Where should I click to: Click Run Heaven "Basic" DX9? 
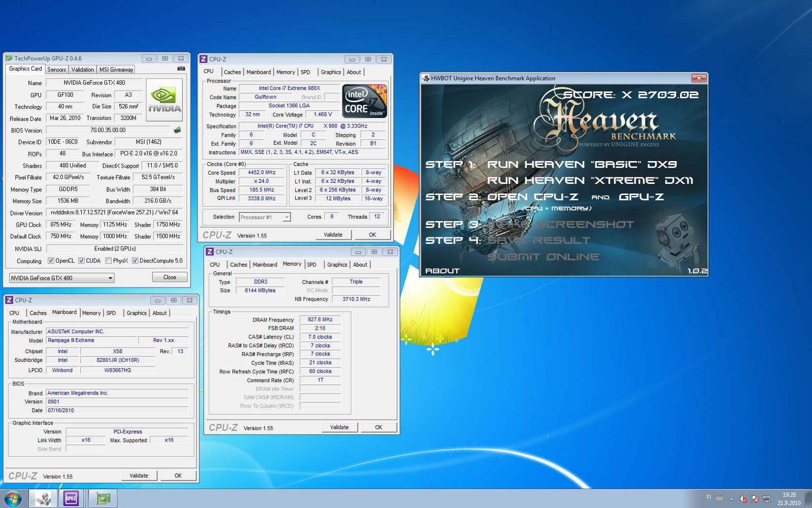pos(582,165)
